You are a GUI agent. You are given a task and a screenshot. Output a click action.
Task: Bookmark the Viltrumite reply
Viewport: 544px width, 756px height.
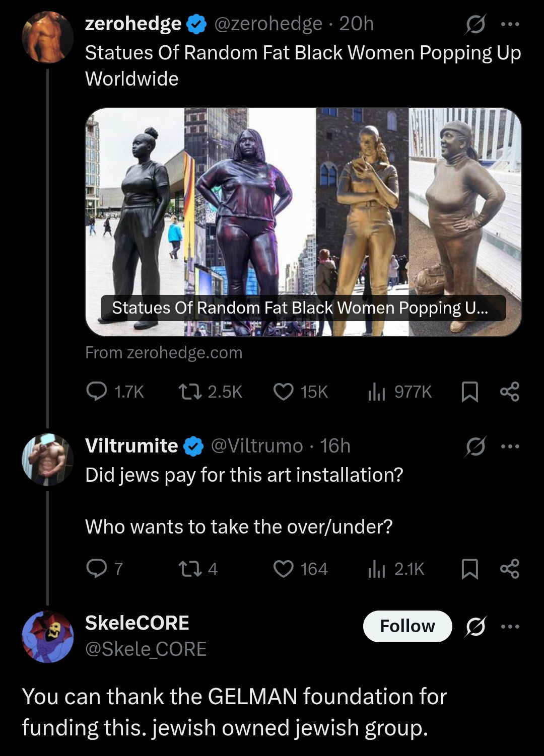(x=469, y=569)
